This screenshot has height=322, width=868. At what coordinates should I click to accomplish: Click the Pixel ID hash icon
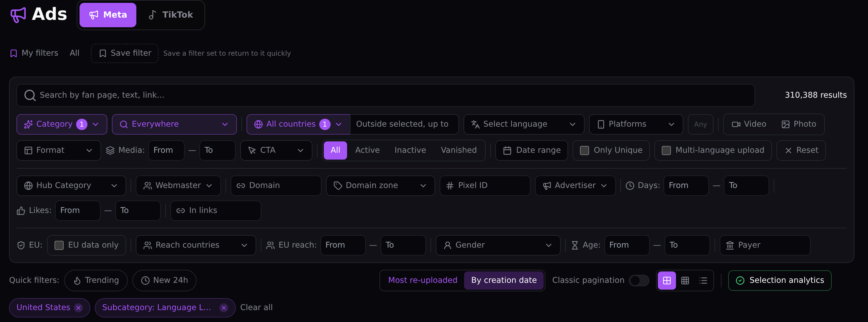pyautogui.click(x=450, y=186)
